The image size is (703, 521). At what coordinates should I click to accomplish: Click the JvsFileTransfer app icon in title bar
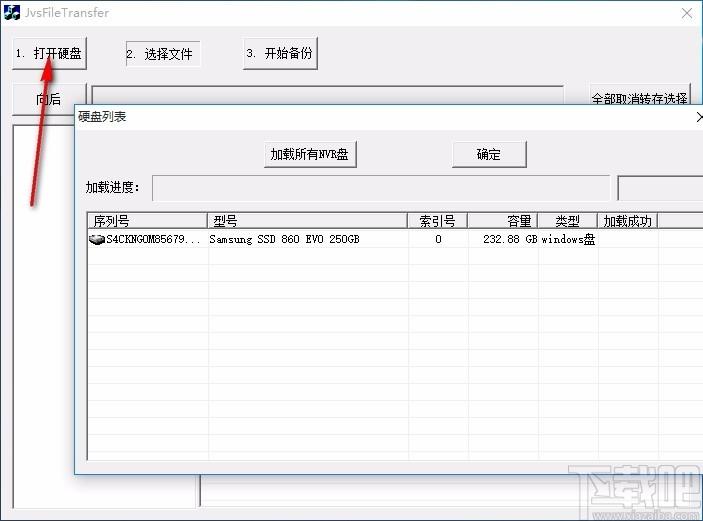(12, 13)
